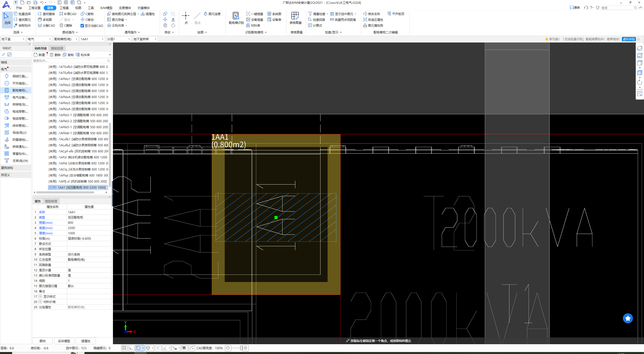The height and width of the screenshot is (354, 644).
Task: Open the 配电箱柜(电) type dropdown
Action: 66,39
